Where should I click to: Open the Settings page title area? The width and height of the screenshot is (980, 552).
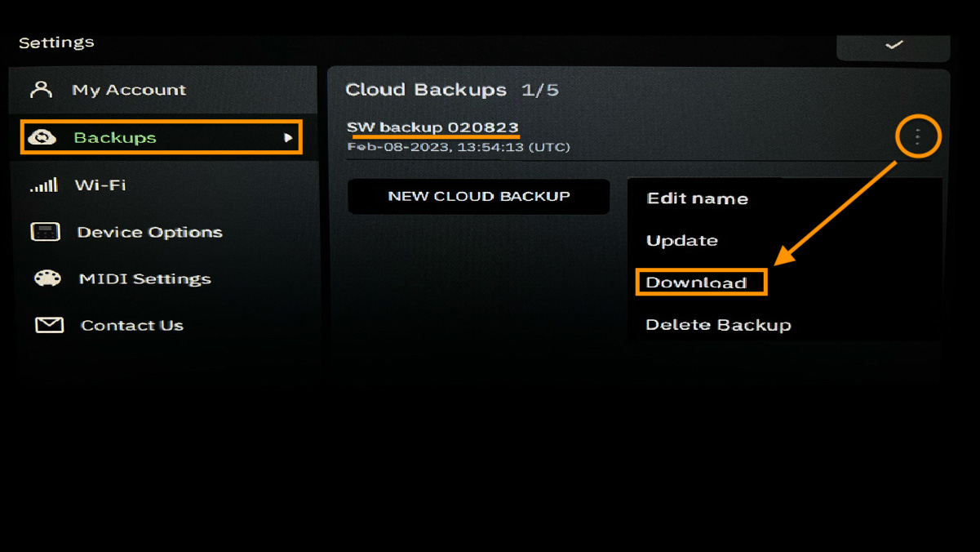point(55,42)
